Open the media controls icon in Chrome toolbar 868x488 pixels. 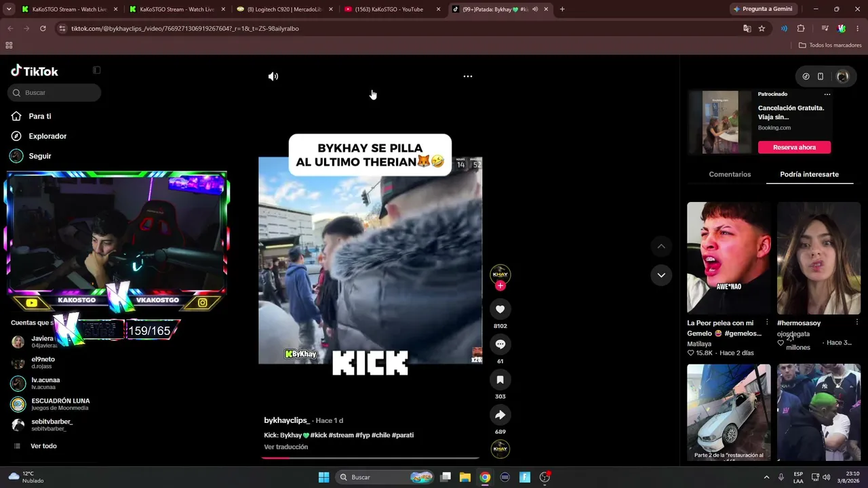[825, 28]
